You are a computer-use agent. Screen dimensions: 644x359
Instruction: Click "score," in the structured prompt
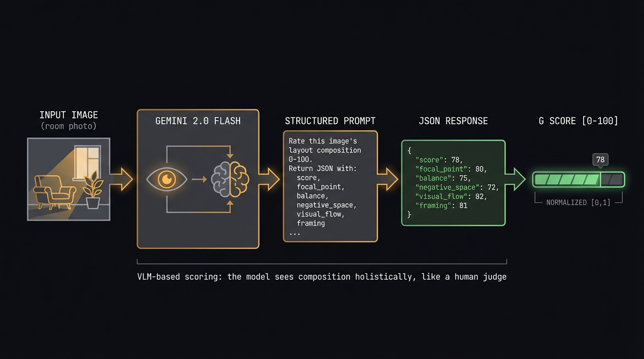coord(308,178)
